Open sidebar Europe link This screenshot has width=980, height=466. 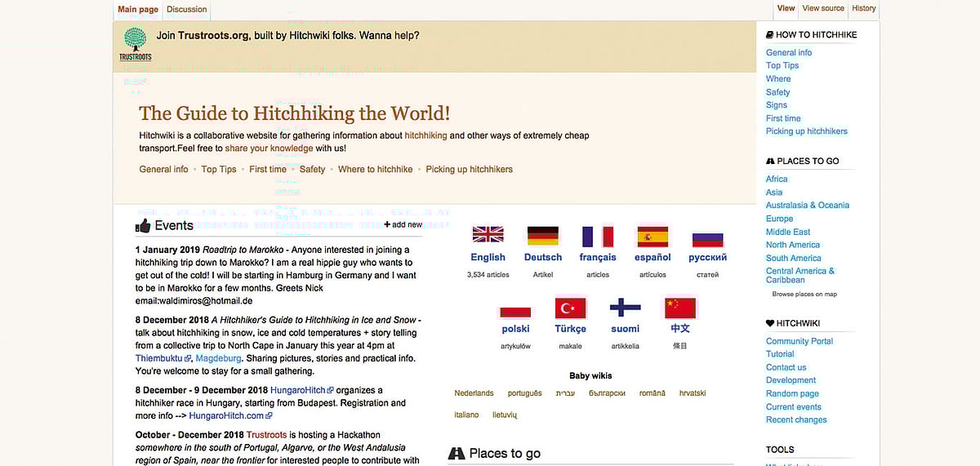tap(780, 219)
